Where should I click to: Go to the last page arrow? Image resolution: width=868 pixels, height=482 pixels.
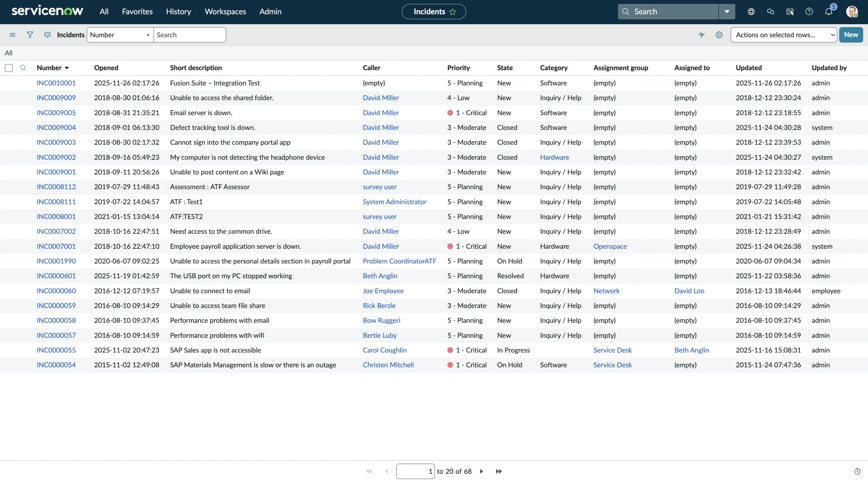499,471
